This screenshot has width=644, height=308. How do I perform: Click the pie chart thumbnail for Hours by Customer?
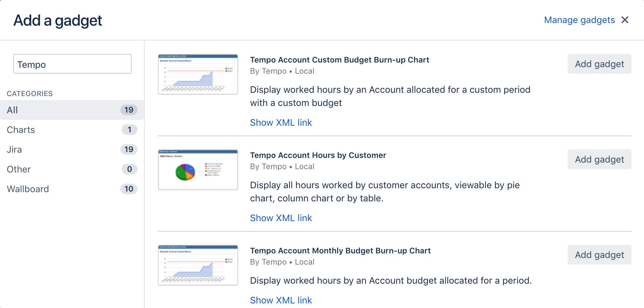click(198, 170)
